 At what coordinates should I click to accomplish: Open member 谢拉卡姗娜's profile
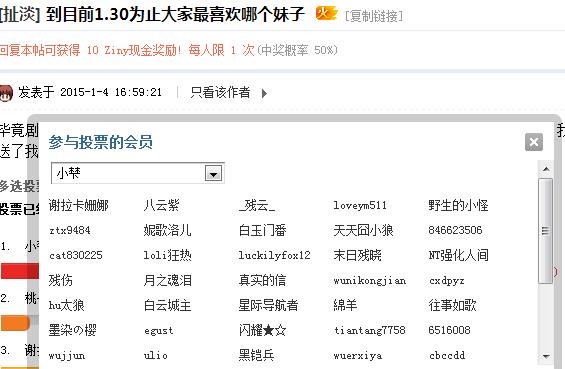(x=79, y=205)
